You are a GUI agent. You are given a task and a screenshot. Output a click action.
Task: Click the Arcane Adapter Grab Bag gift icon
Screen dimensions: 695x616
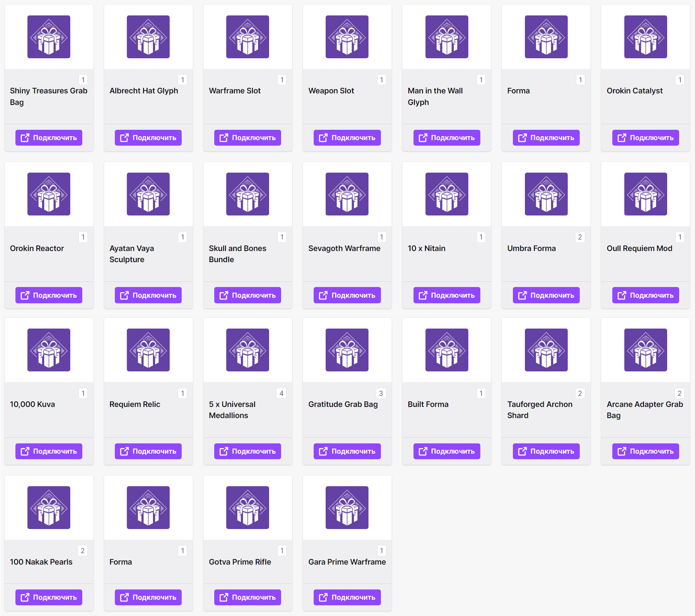tap(646, 350)
